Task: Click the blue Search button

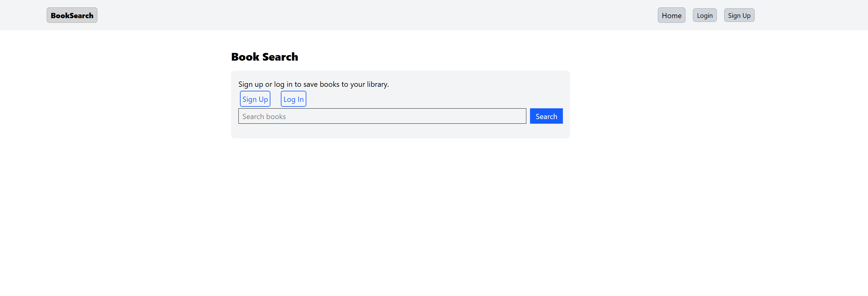Action: 546,116
